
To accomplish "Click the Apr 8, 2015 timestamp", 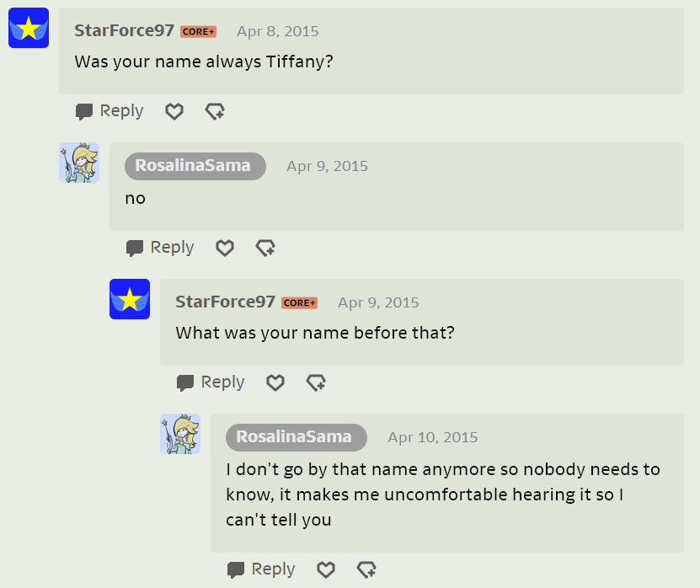I will pyautogui.click(x=277, y=31).
